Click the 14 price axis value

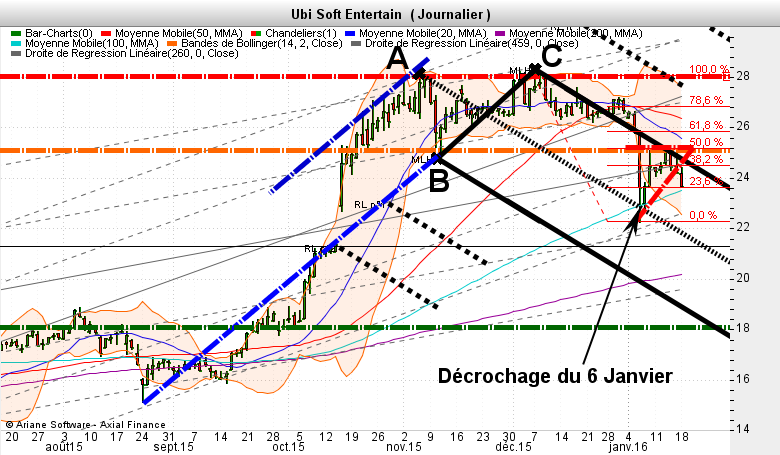coord(743,429)
